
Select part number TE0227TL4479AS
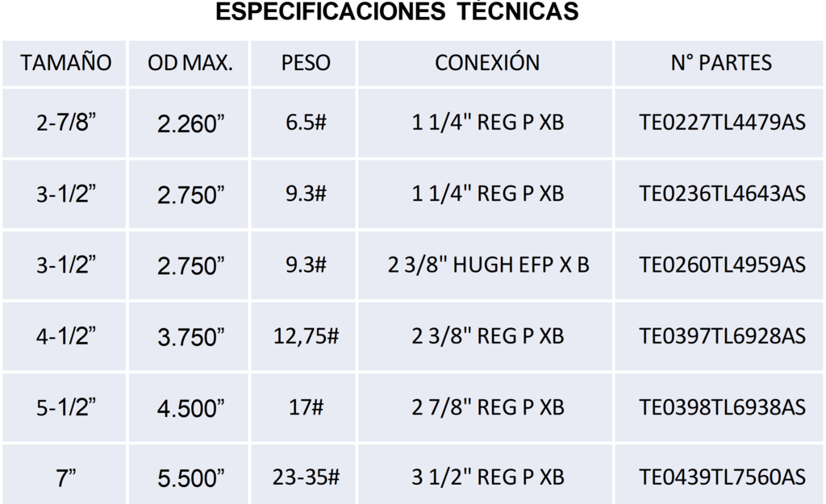(x=722, y=123)
